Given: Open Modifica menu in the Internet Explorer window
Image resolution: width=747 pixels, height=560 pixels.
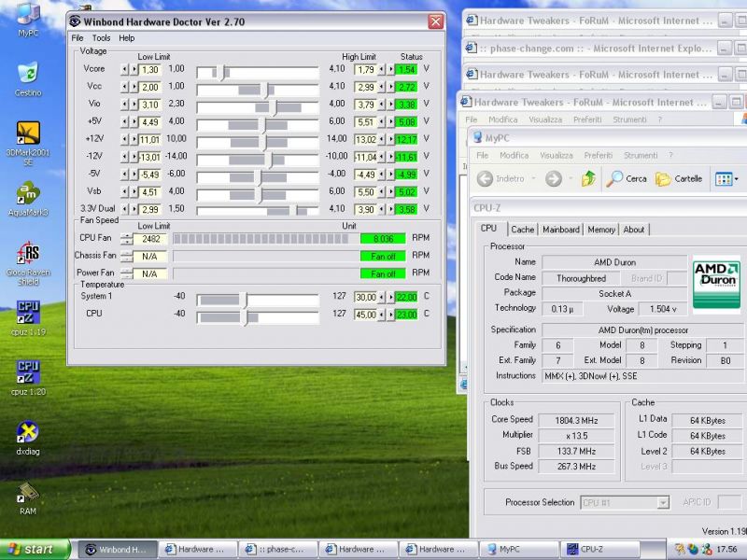Looking at the screenshot, I should coord(502,119).
